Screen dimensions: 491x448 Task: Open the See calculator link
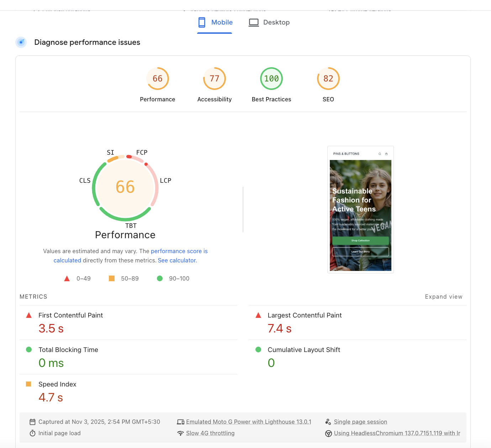tap(177, 261)
